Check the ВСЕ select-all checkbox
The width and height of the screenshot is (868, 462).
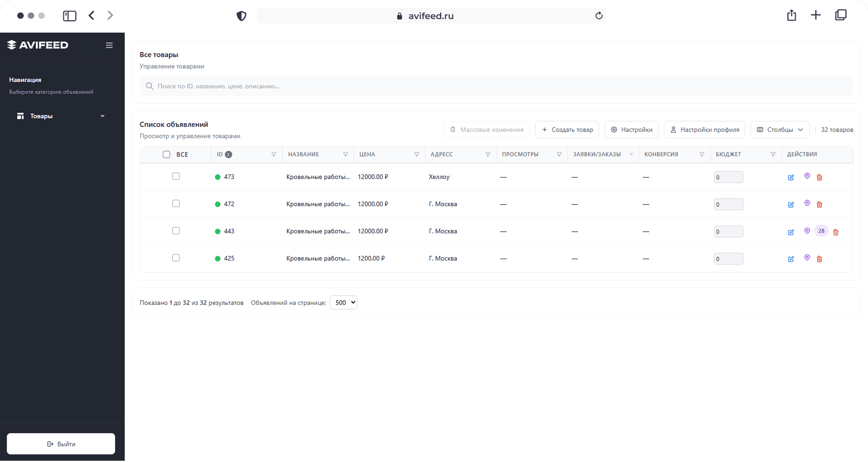[x=167, y=155]
